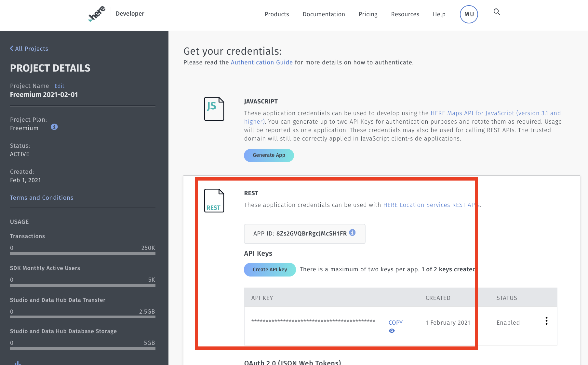Click the ACTIVE status value
Viewport: 588px width, 365px height.
(x=20, y=154)
